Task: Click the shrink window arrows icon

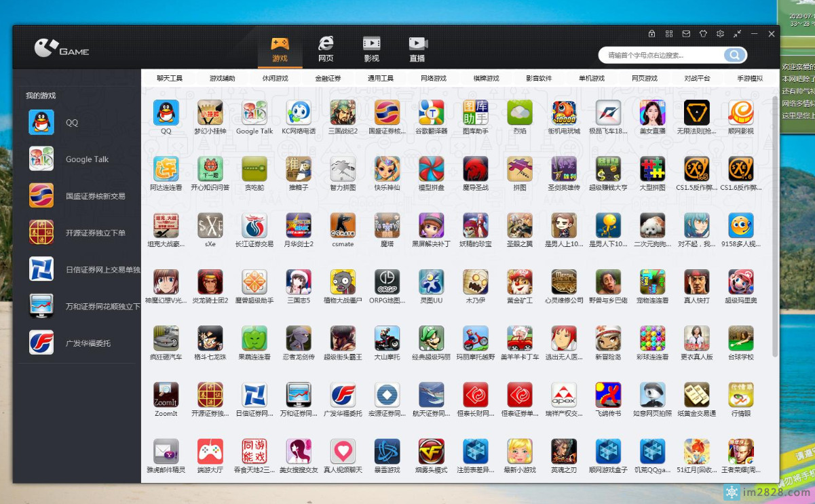Action: point(737,34)
